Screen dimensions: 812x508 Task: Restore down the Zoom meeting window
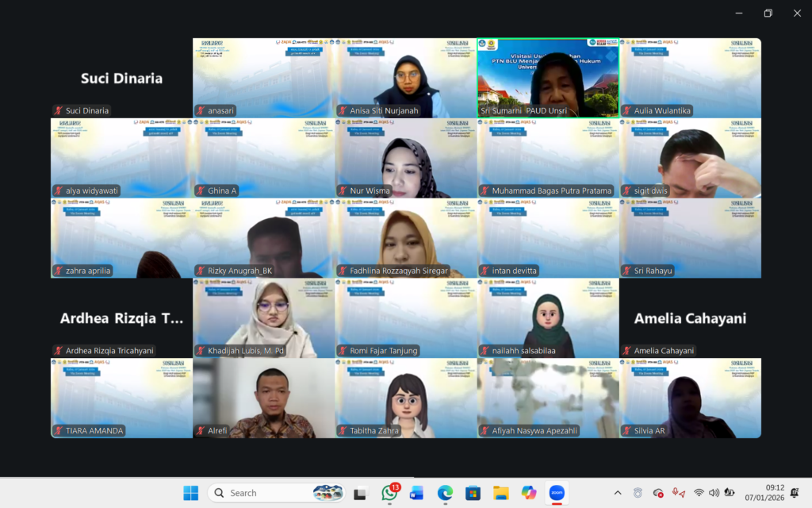point(768,13)
